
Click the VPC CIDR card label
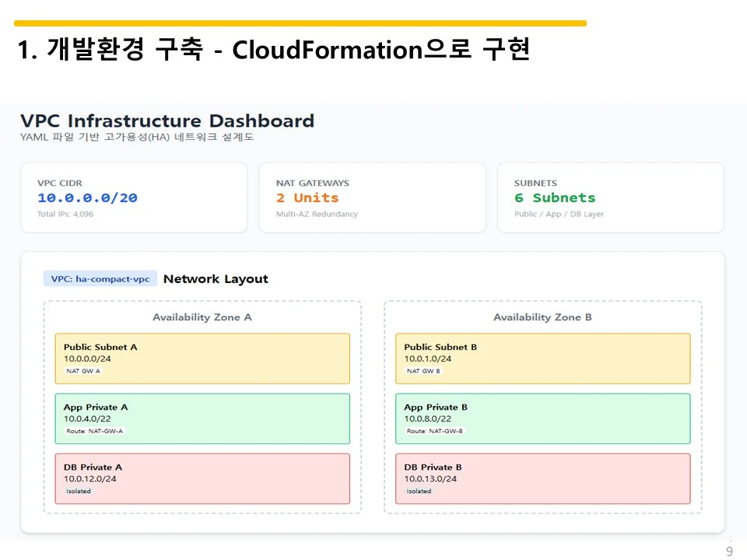click(60, 183)
